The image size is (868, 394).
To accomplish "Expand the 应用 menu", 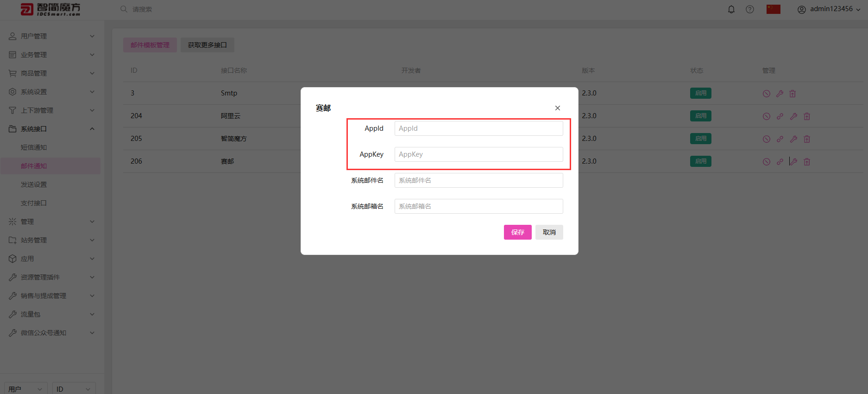I will coord(52,259).
